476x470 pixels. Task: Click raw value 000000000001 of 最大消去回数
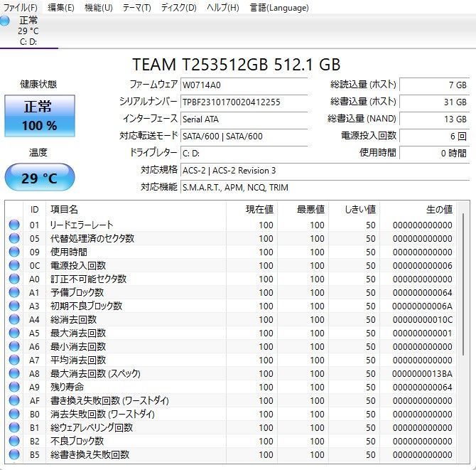(x=422, y=333)
